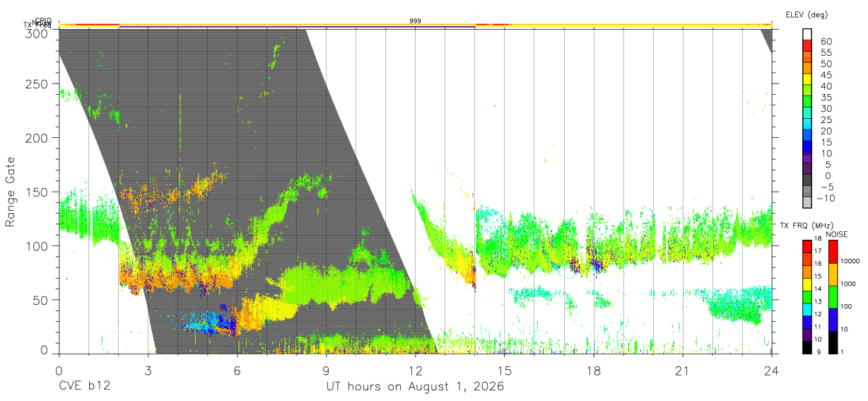The image size is (868, 401).
Task: Click the black NOISE colorbar segment above 1
Action: click(x=833, y=342)
